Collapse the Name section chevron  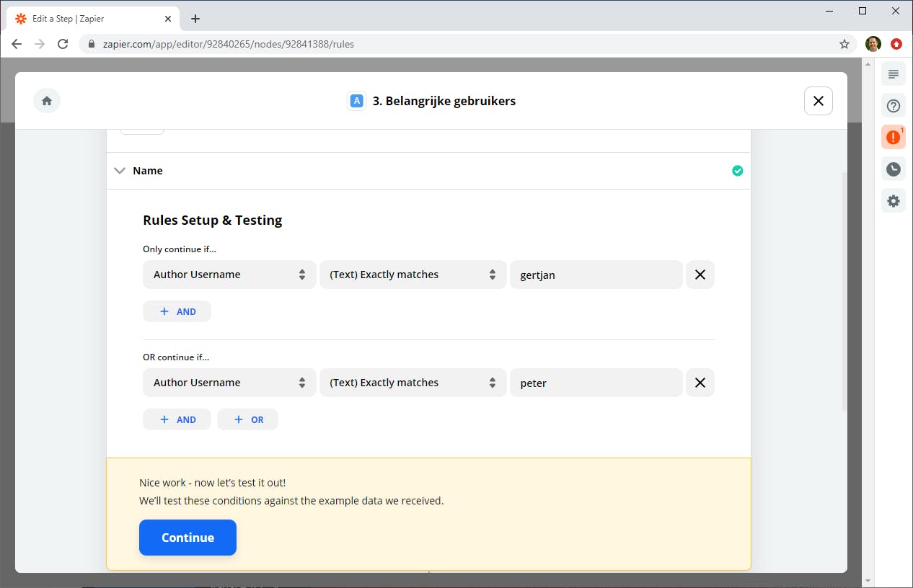click(x=120, y=171)
